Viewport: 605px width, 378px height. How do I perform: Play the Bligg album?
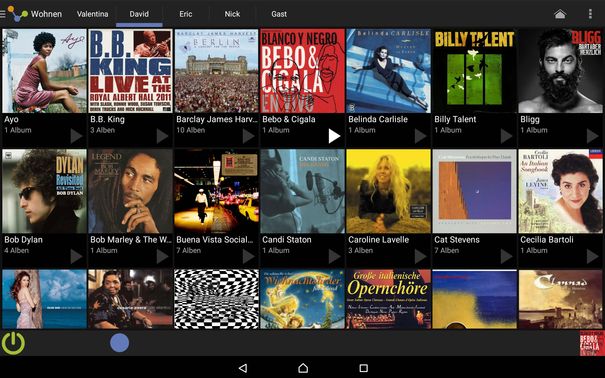(592, 136)
